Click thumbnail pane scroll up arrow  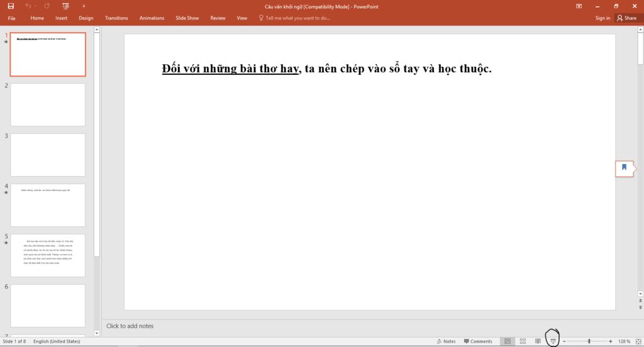(x=97, y=30)
